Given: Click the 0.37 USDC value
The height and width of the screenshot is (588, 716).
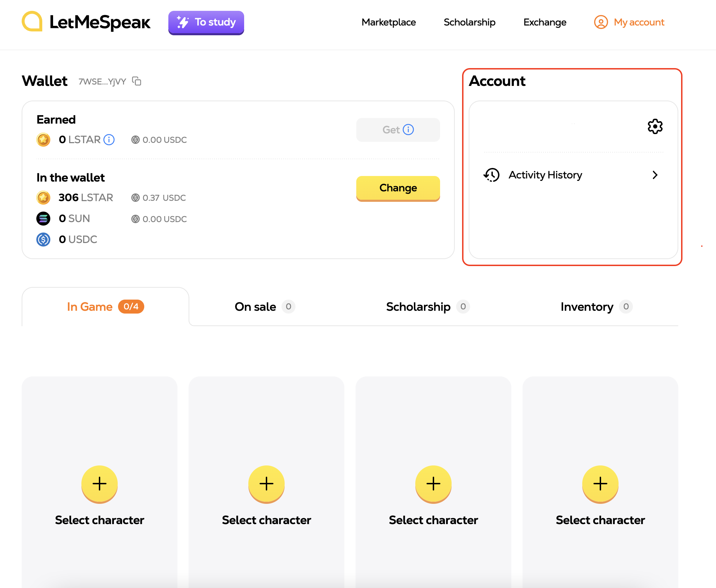Looking at the screenshot, I should (164, 198).
